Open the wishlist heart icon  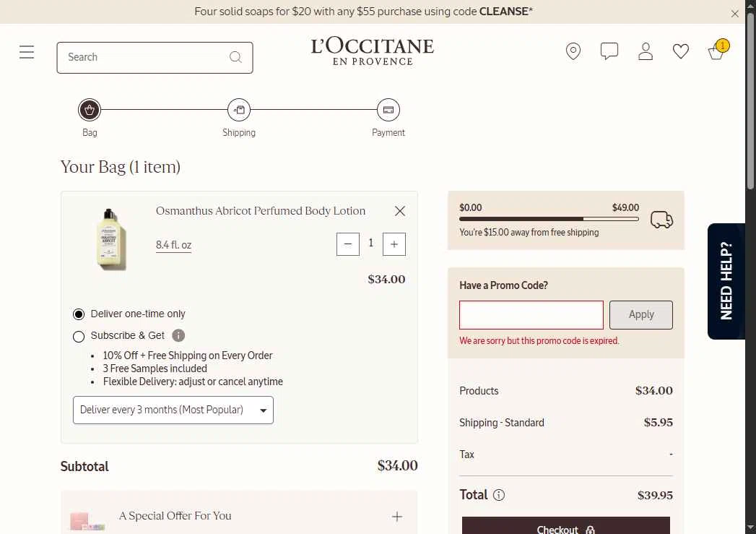pyautogui.click(x=680, y=51)
